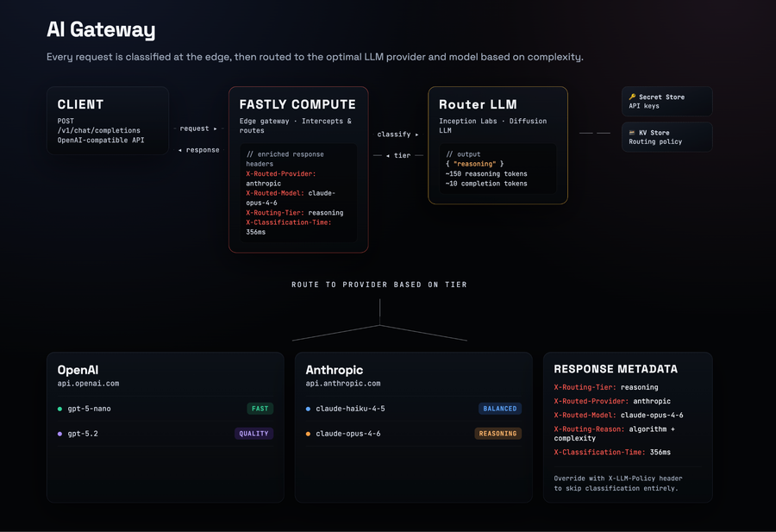Click the orange dot beside claude-opus-4-6
Image resolution: width=776 pixels, height=532 pixels.
308,434
